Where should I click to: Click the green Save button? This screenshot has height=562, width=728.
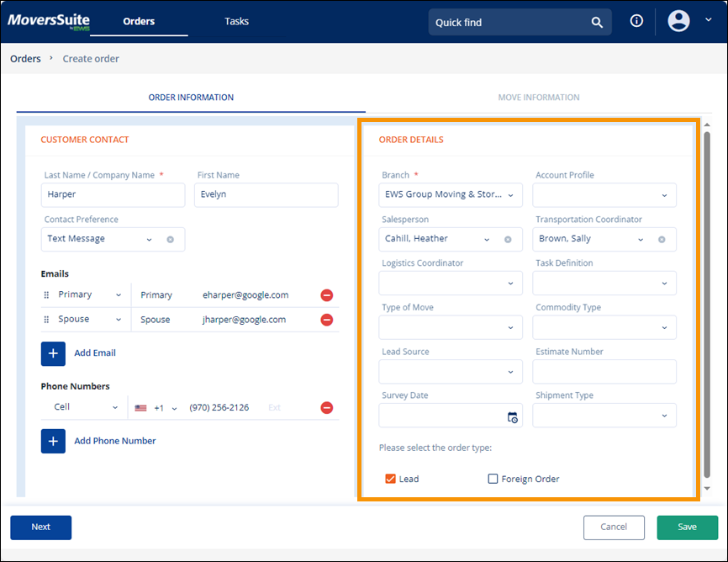[x=687, y=528]
